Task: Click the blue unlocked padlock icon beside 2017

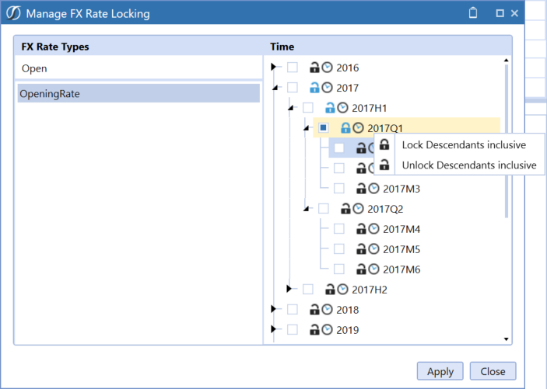Action: 314,87
